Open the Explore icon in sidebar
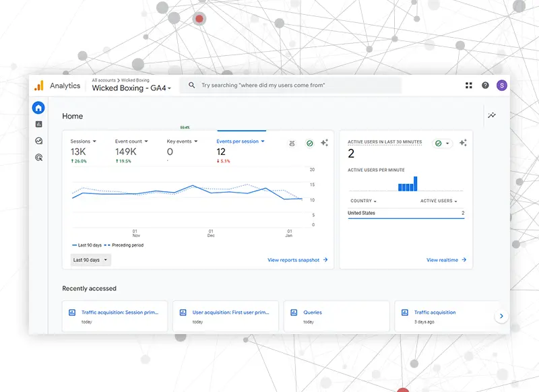 click(x=38, y=141)
